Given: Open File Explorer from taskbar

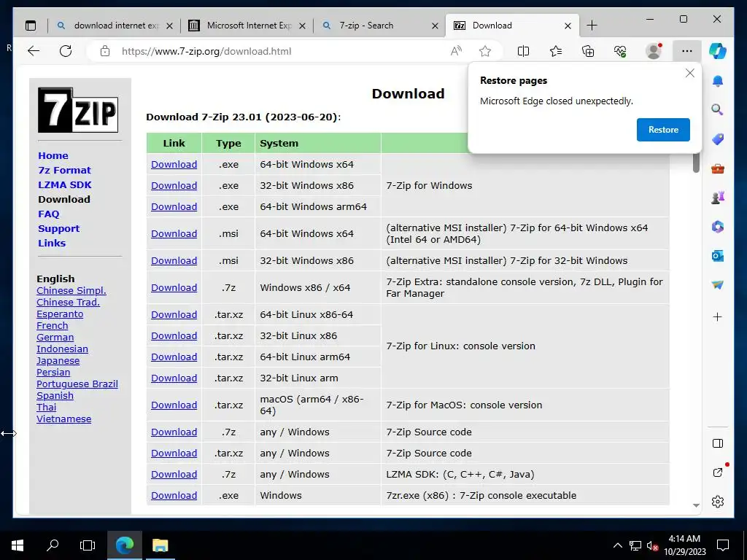Looking at the screenshot, I should 160,545.
